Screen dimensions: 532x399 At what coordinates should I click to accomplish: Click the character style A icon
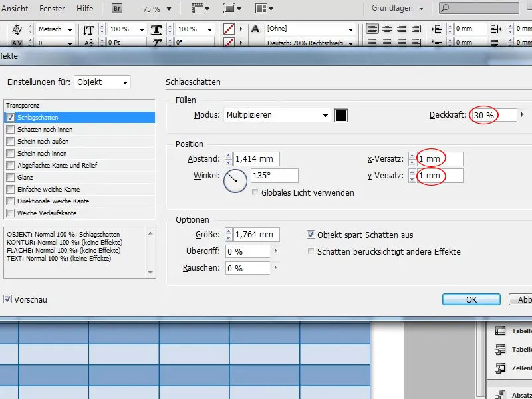tap(257, 29)
